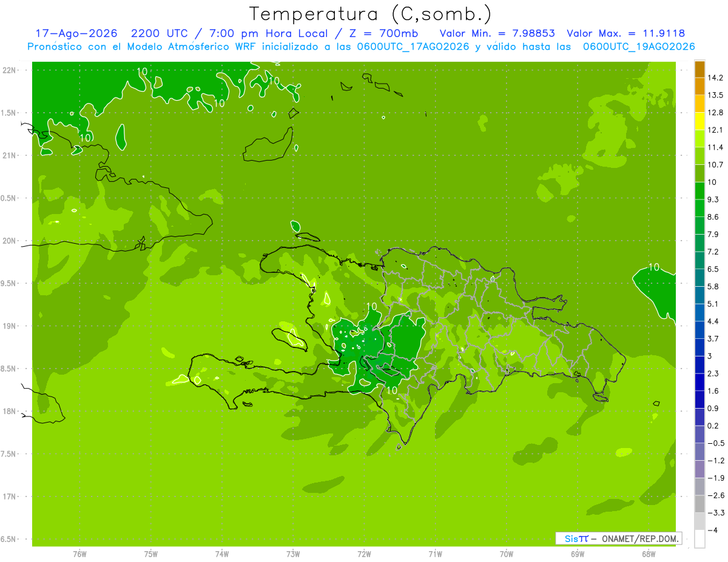Click the "20N" latitude label
The image size is (728, 562).
pyautogui.click(x=10, y=241)
